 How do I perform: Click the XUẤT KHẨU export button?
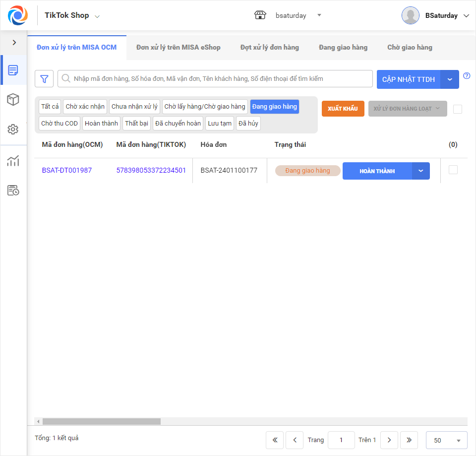pyautogui.click(x=343, y=109)
